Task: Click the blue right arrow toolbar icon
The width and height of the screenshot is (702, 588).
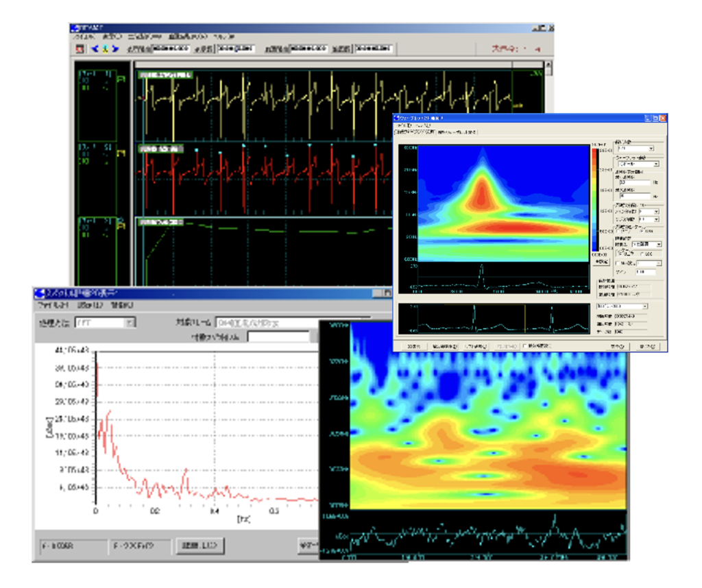Action: [115, 49]
